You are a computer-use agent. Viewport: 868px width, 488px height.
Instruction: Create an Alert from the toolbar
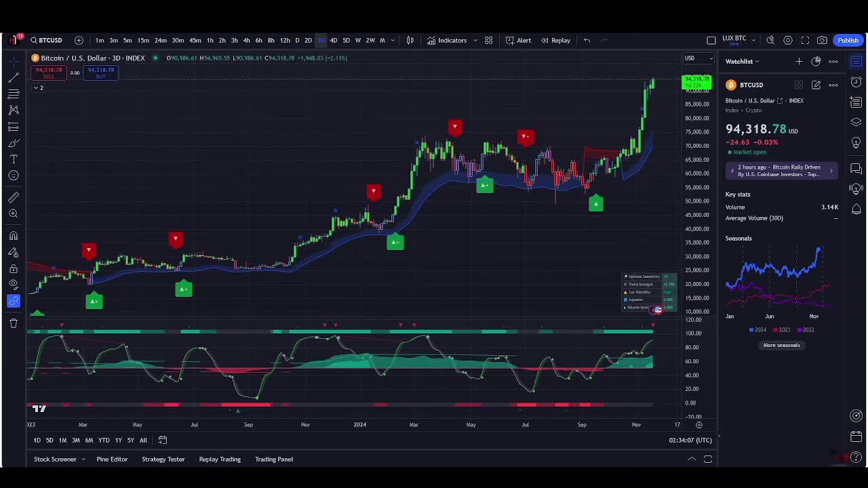[519, 41]
